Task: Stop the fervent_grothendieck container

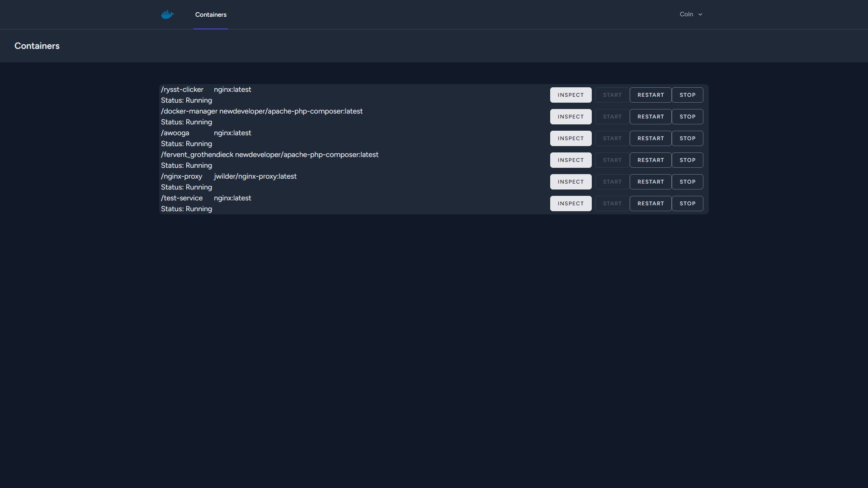Action: tap(687, 160)
